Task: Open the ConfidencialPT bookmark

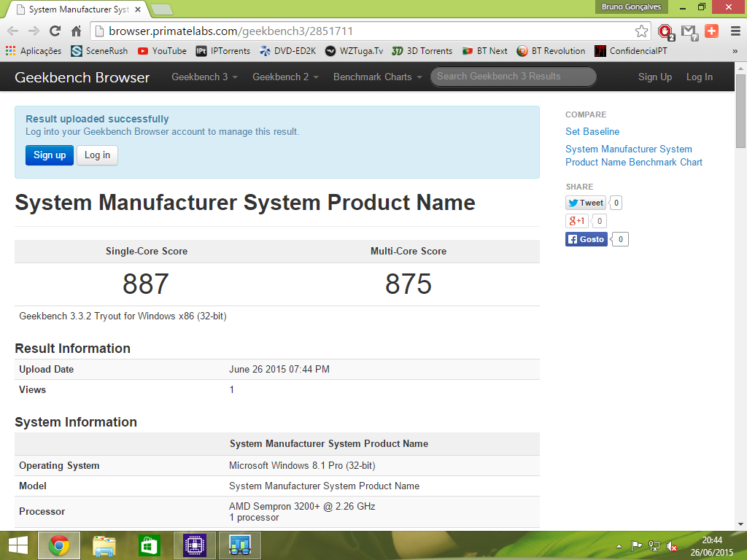Action: (631, 51)
